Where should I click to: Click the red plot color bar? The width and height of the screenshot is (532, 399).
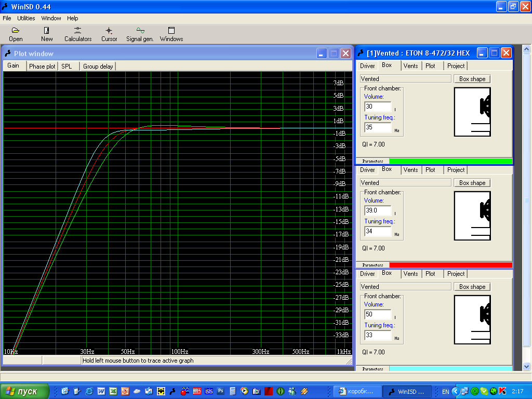(450, 265)
